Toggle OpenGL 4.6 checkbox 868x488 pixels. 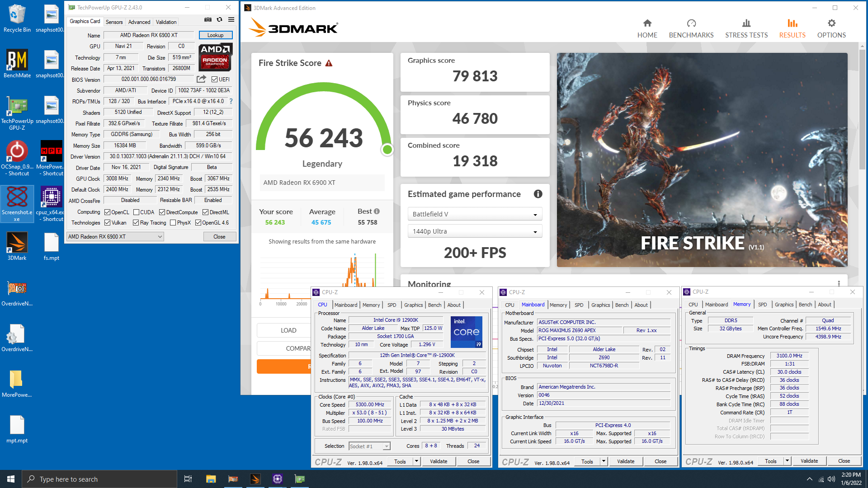198,223
